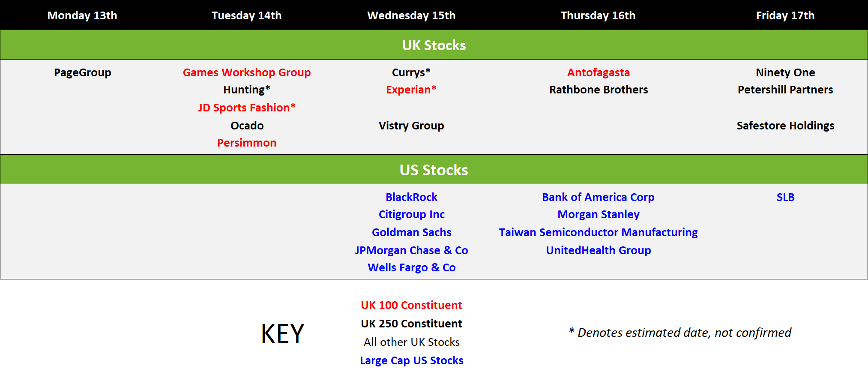
Task: Select the Monday 13th column header
Action: click(x=82, y=15)
